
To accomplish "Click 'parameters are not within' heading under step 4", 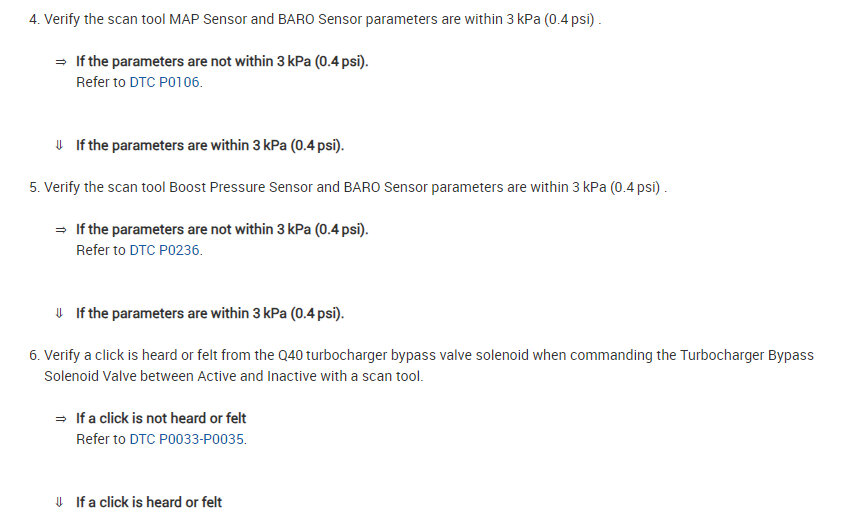I will point(222,62).
